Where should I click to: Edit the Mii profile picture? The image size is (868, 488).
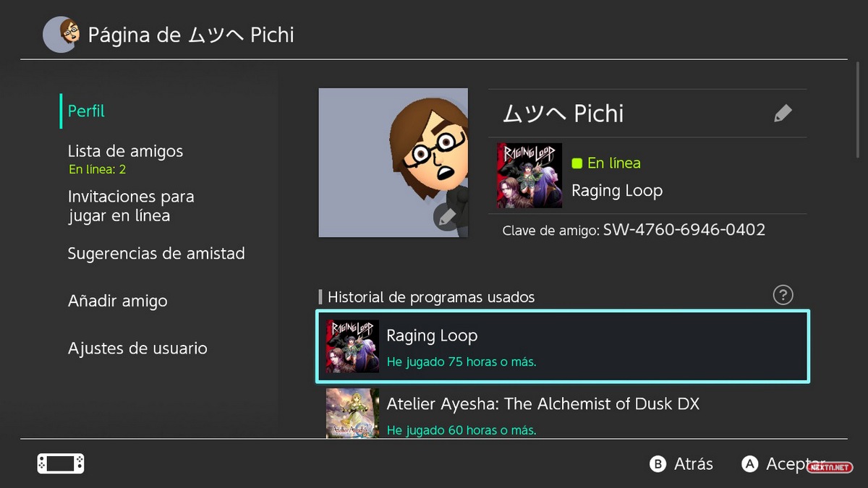tap(447, 216)
